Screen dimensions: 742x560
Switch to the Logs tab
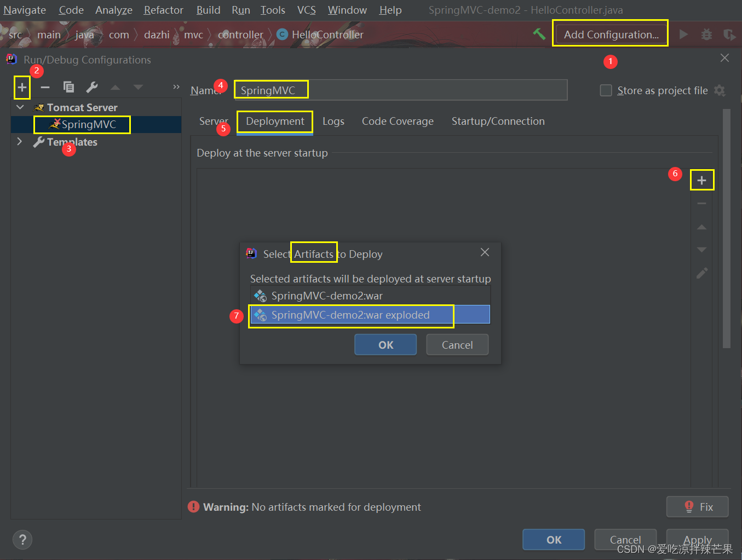[333, 121]
